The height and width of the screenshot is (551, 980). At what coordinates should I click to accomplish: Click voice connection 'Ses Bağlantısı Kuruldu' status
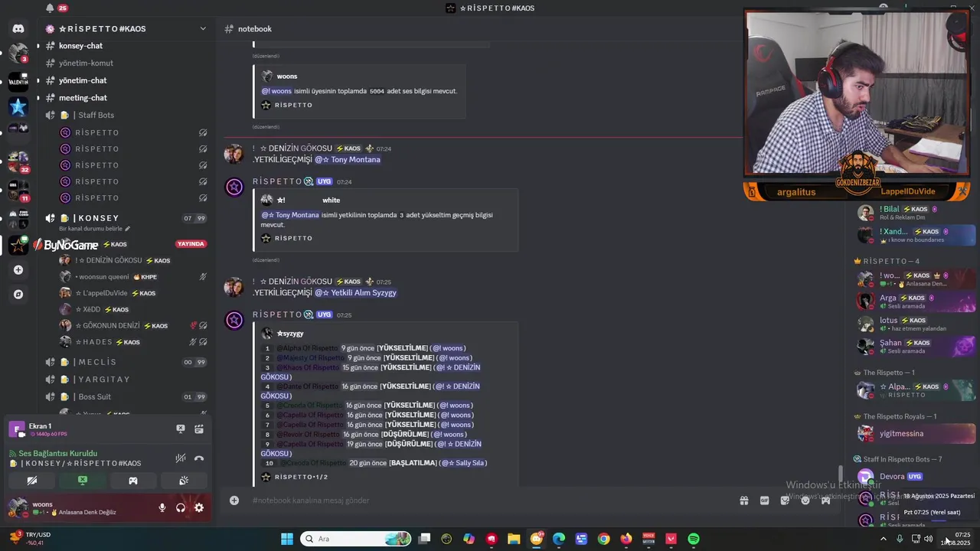pyautogui.click(x=57, y=454)
